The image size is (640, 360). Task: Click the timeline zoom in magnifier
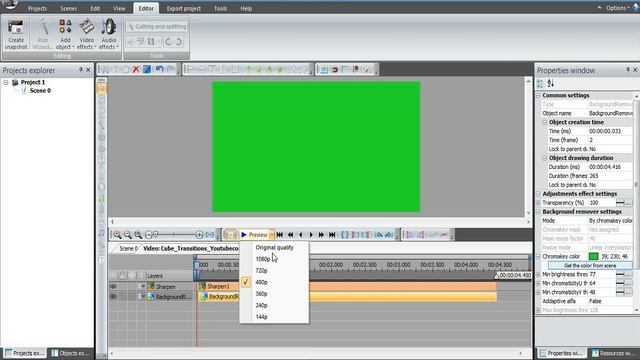point(117,235)
